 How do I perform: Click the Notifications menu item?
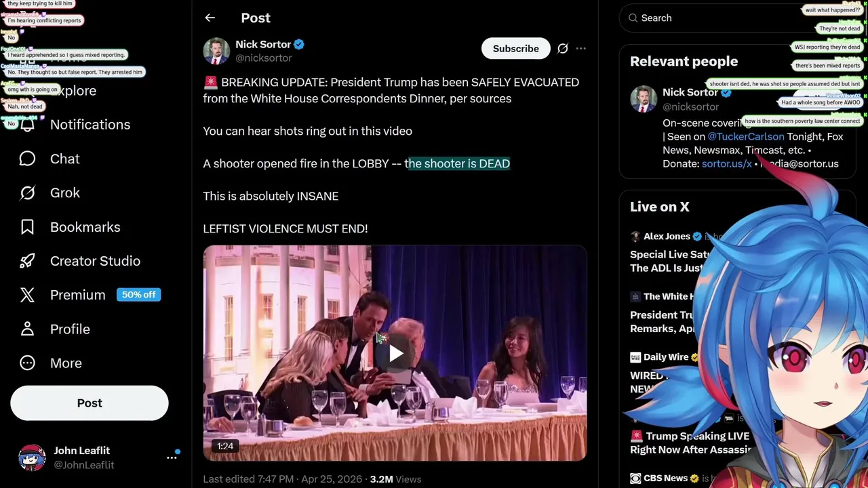pyautogui.click(x=90, y=125)
